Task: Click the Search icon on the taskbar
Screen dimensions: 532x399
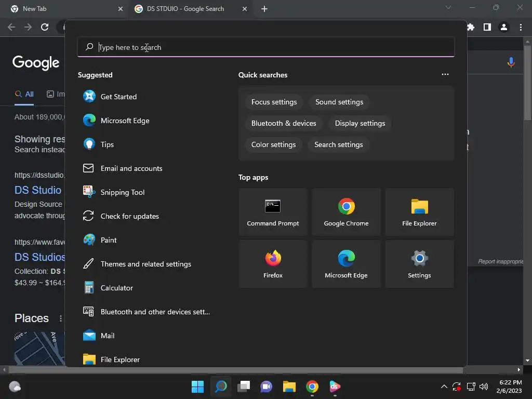Action: coord(221,387)
